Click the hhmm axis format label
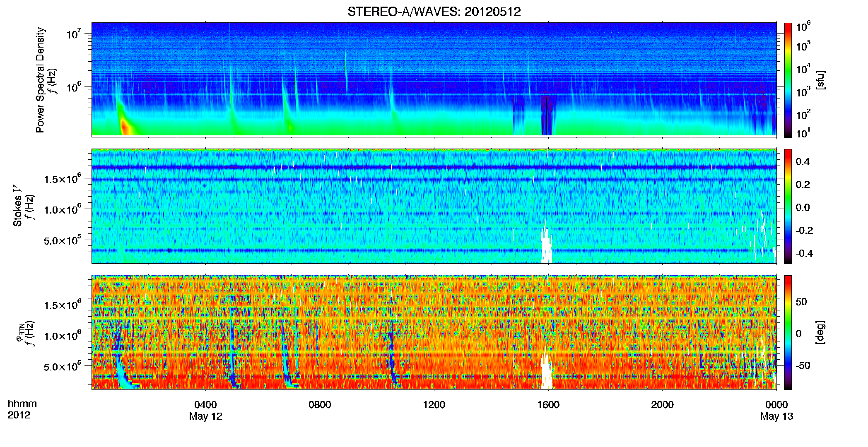The height and width of the screenshot is (447, 868). coord(22,404)
